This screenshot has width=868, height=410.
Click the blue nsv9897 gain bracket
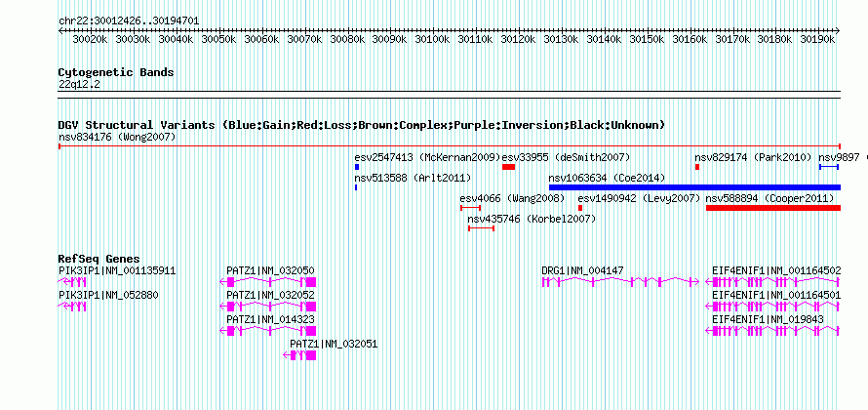point(829,167)
